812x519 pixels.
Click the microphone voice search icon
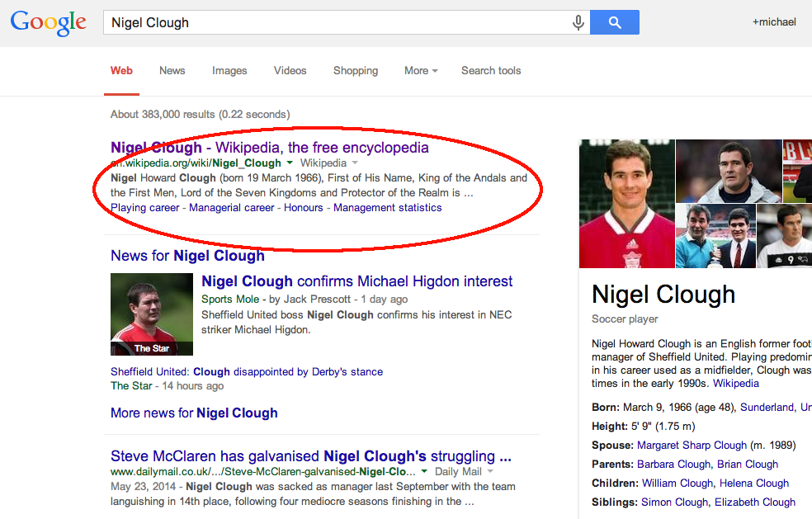[x=578, y=22]
